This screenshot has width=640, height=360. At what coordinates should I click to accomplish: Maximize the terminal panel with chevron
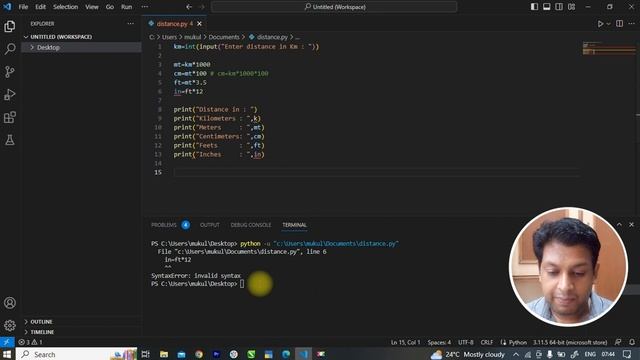(x=619, y=224)
